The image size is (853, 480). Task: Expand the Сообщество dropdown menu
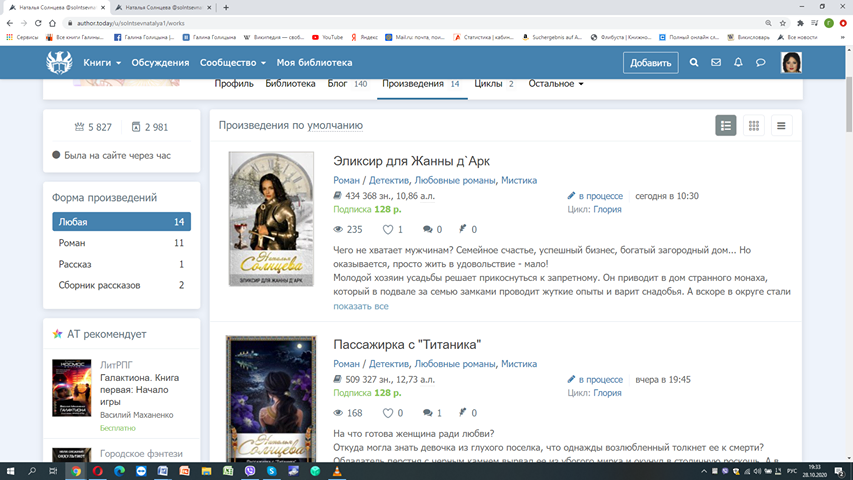pyautogui.click(x=232, y=63)
